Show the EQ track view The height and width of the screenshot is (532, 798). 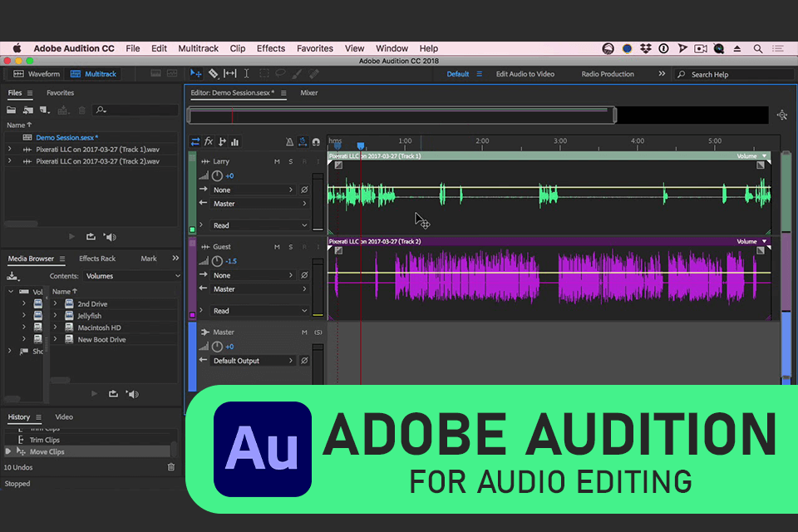coord(234,141)
